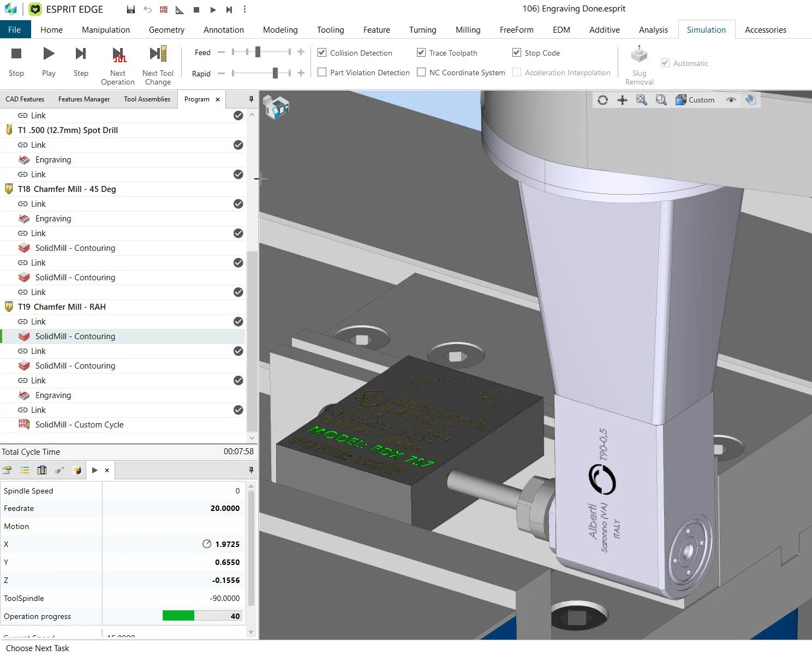812x656 pixels.
Task: Select T1 .500 Spot Drill tool row
Action: tap(68, 130)
